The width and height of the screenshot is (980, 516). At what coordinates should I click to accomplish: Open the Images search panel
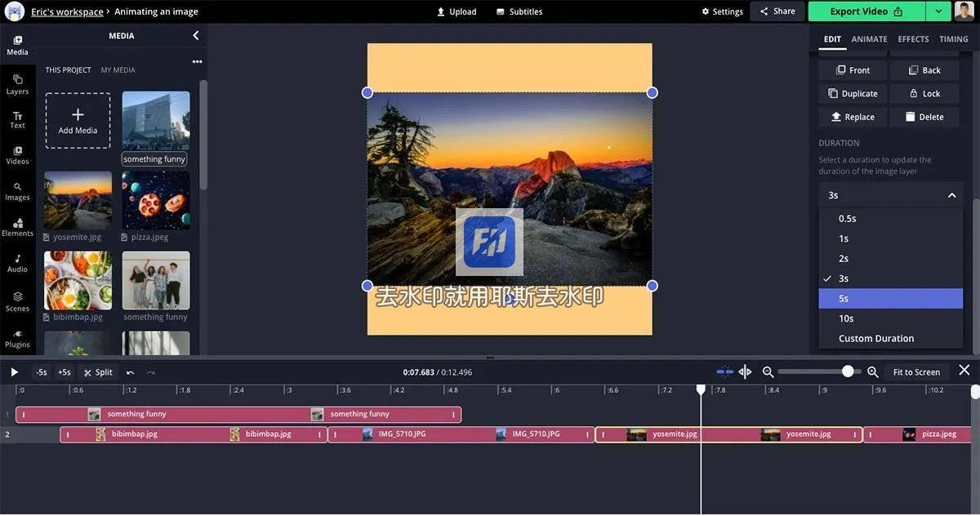click(17, 191)
